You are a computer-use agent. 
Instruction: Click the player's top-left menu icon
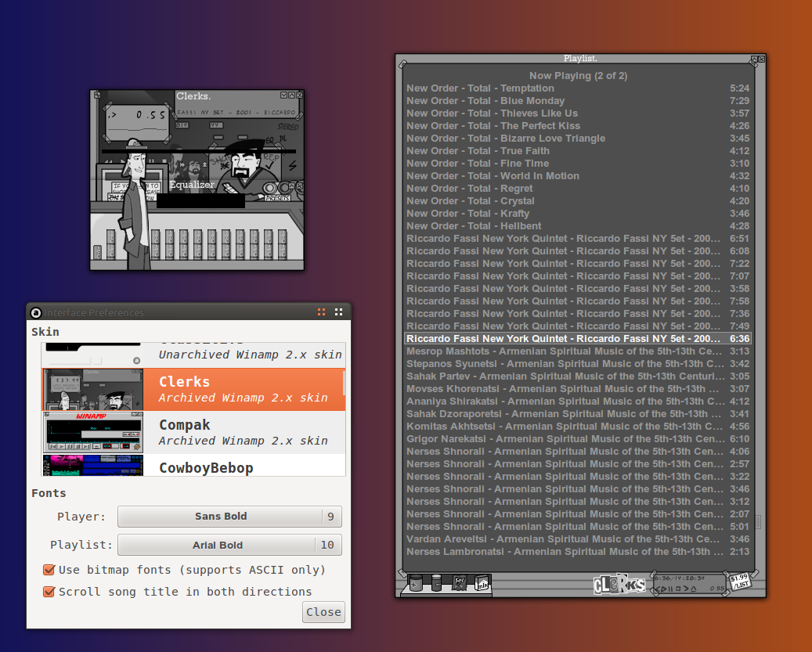pos(97,95)
